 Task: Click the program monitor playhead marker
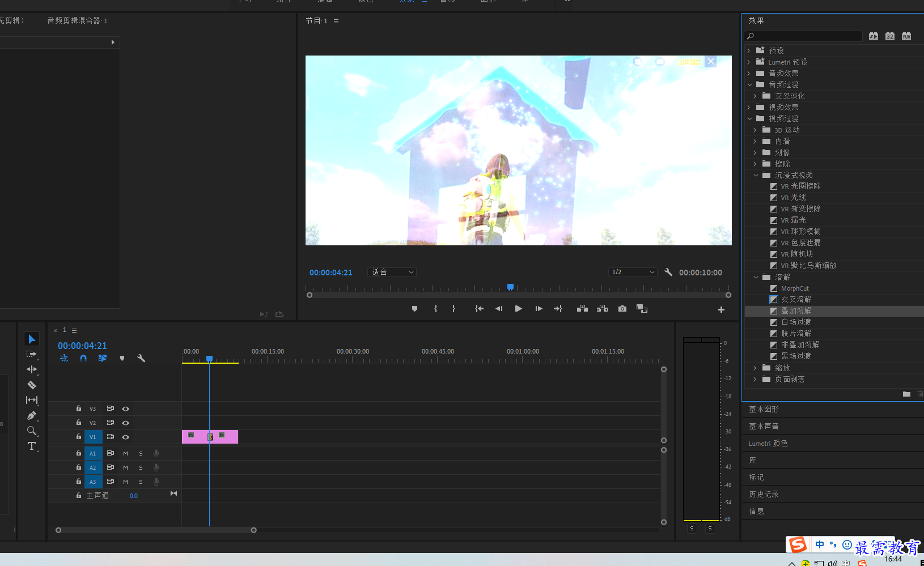(510, 287)
